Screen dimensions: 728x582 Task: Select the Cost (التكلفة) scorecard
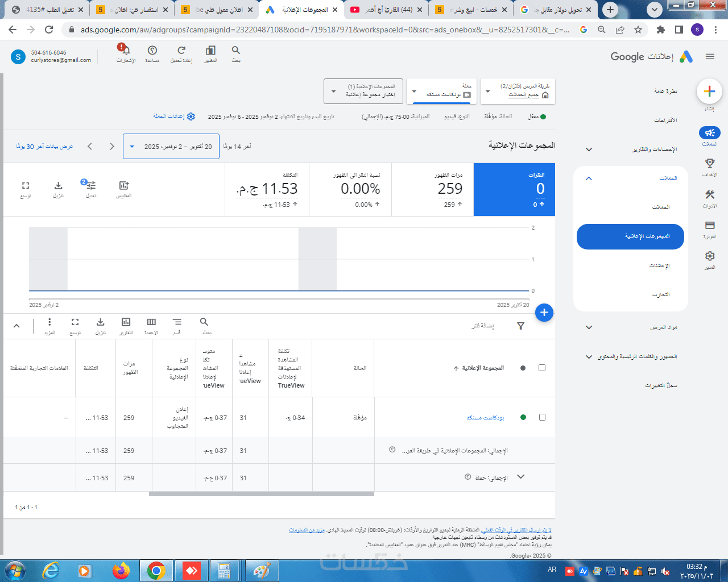[266, 190]
